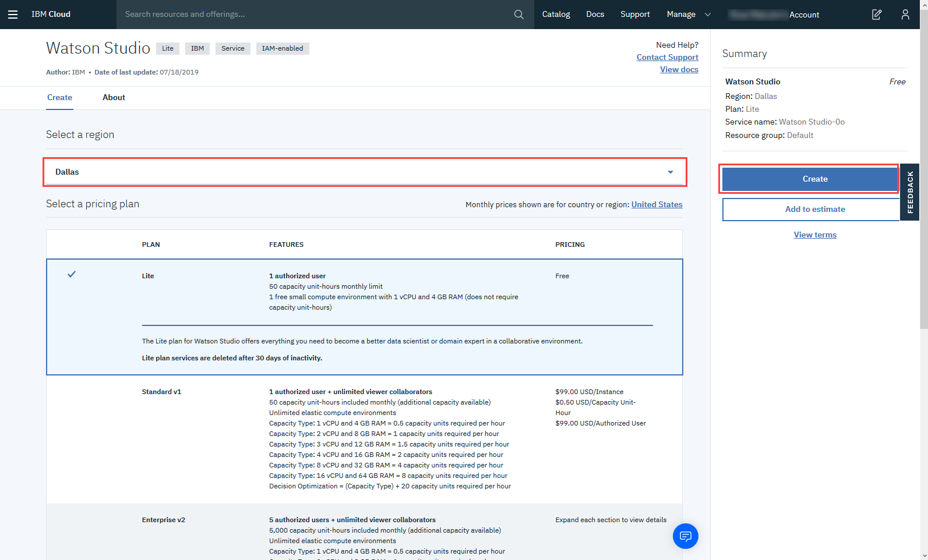Viewport: 928px width, 560px height.
Task: Click the IBM Cloud logo text
Action: pos(51,15)
